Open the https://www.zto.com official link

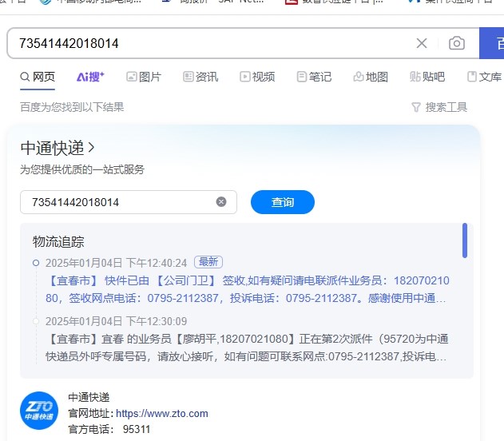161,413
